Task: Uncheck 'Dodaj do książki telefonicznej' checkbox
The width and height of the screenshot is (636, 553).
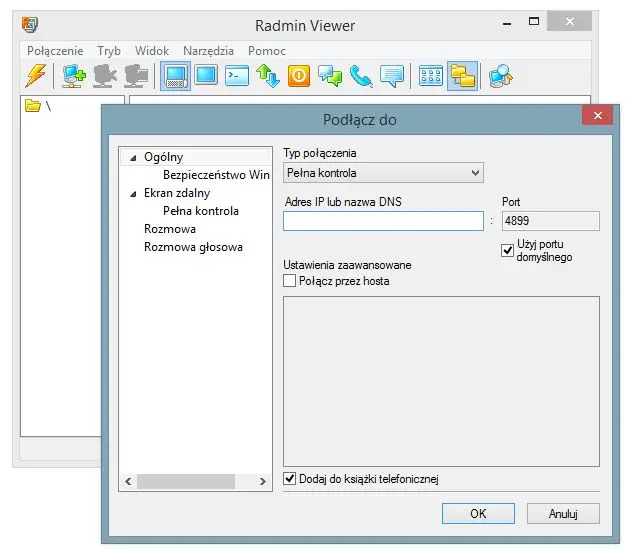Action: [290, 479]
